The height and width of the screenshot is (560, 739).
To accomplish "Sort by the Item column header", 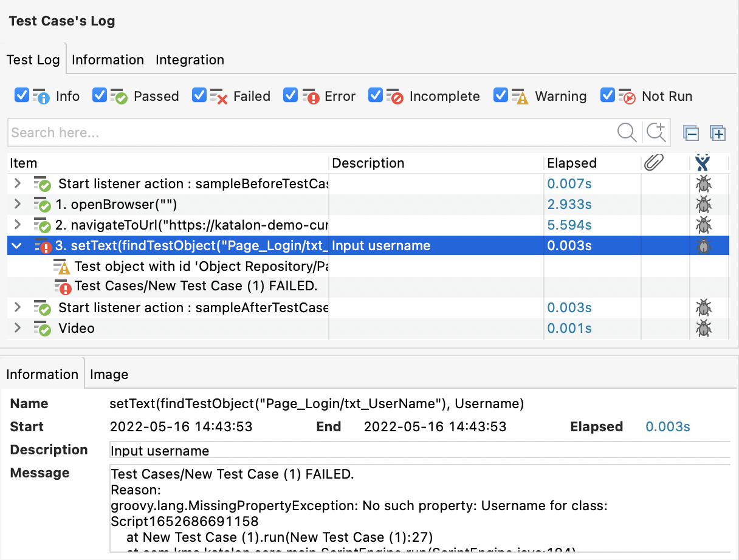I will pyautogui.click(x=167, y=163).
